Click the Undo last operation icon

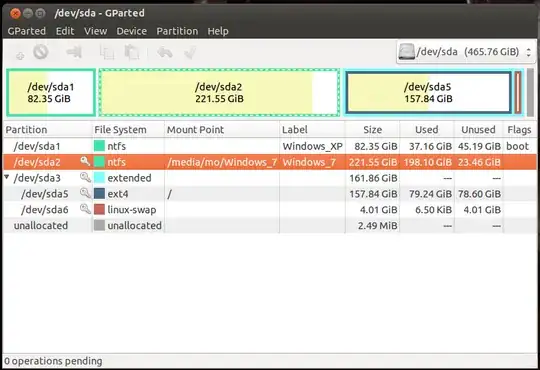click(165, 53)
